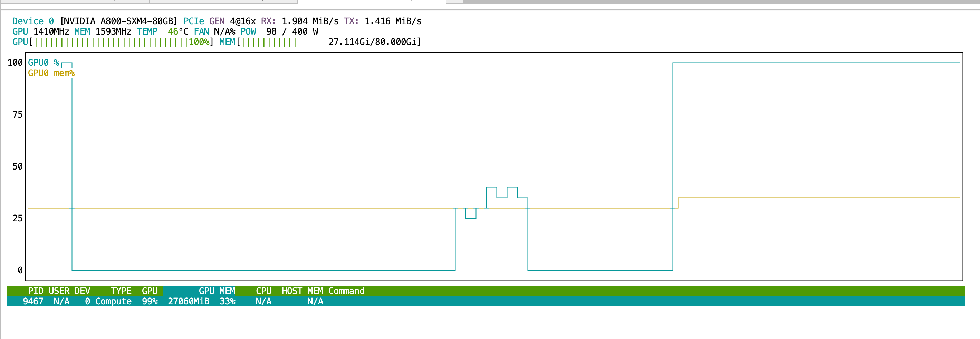Image resolution: width=980 pixels, height=339 pixels.
Task: Switch to the second terminal tab
Action: (x=223, y=1)
